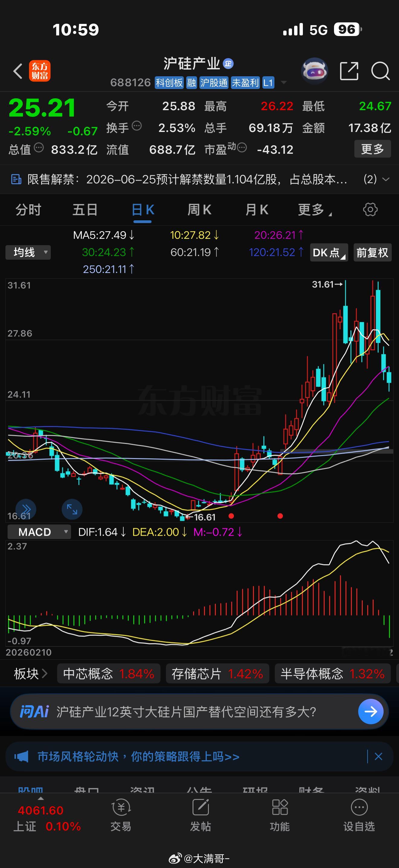
Task: Tap the back arrow icon
Action: coord(18,71)
